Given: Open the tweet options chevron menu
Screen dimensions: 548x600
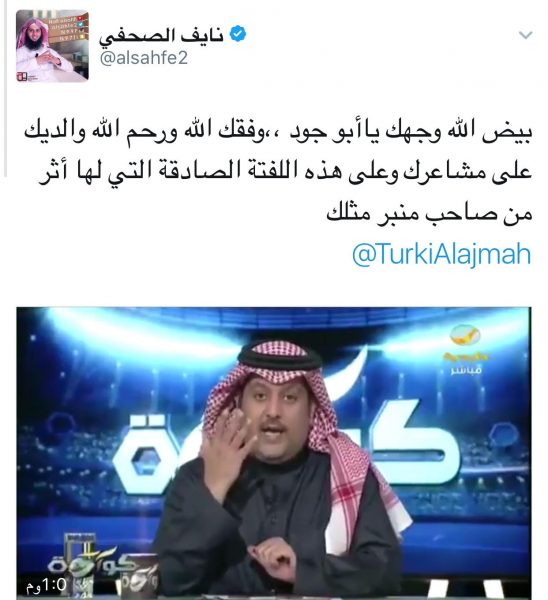Looking at the screenshot, I should [x=526, y=35].
